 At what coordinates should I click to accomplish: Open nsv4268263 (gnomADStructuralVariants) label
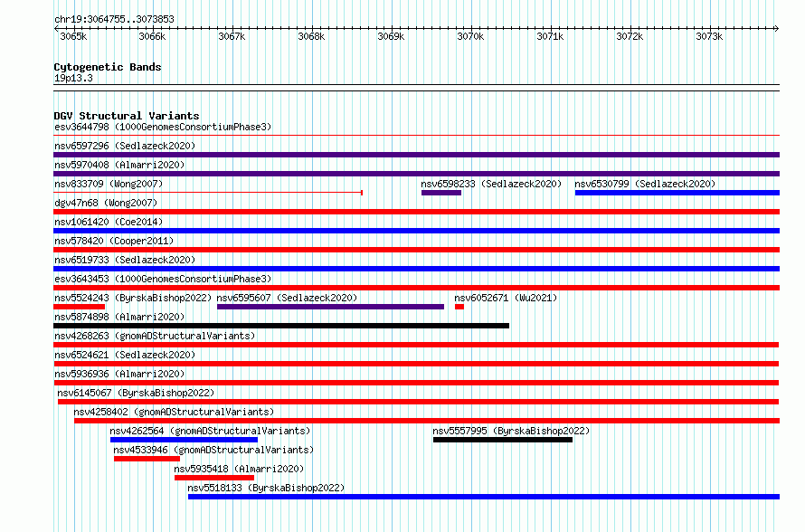coord(155,336)
